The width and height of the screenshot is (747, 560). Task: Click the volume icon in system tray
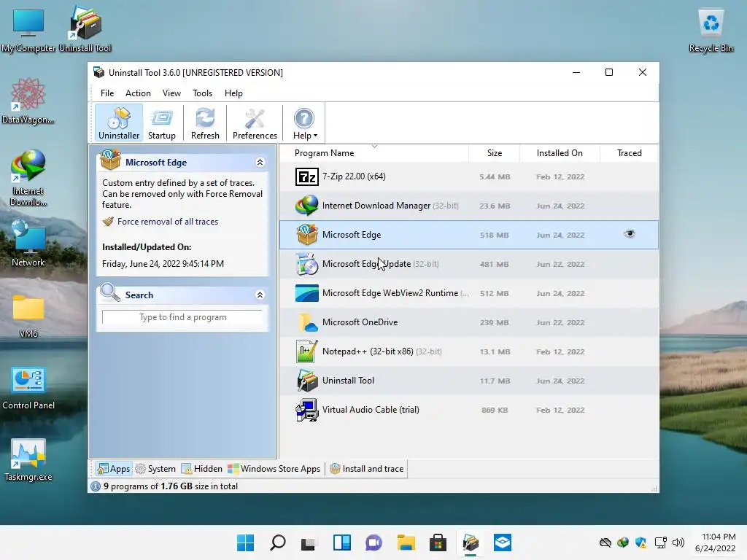[x=678, y=542]
